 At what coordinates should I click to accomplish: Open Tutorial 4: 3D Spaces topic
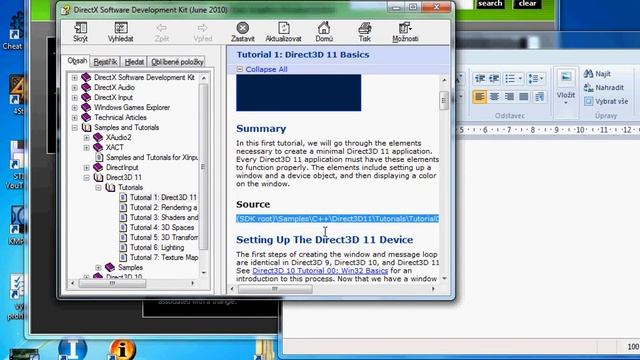(x=162, y=227)
